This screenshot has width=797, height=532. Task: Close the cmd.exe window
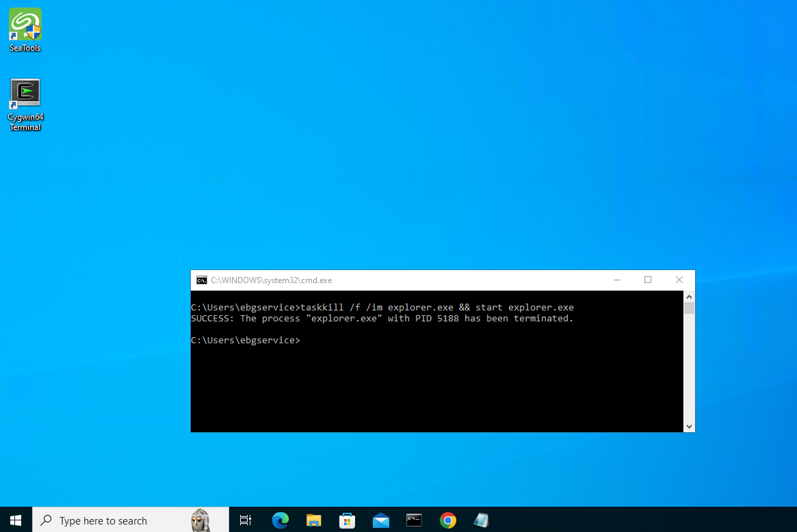pos(679,280)
